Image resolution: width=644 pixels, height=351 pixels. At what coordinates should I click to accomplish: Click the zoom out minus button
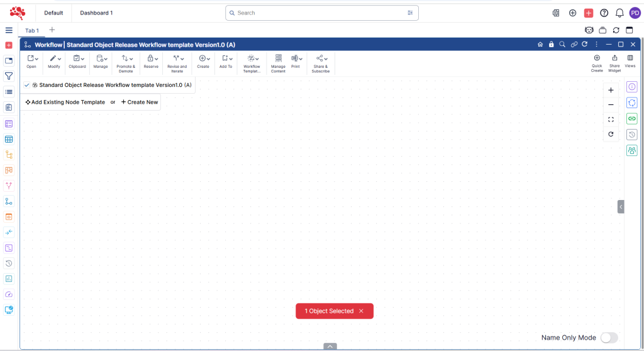pyautogui.click(x=611, y=104)
